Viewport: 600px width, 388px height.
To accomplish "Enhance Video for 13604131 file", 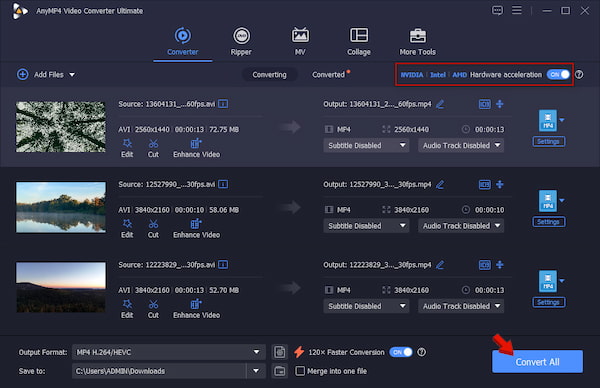I will pos(196,148).
